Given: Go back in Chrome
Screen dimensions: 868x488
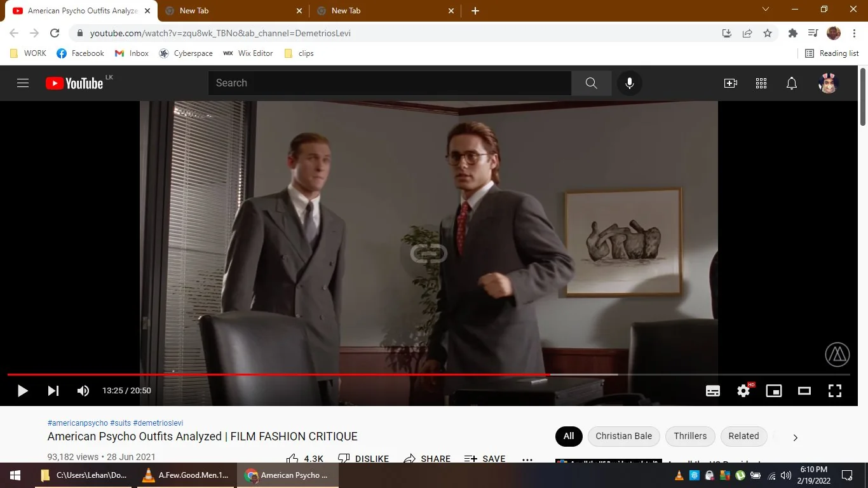Looking at the screenshot, I should tap(14, 33).
